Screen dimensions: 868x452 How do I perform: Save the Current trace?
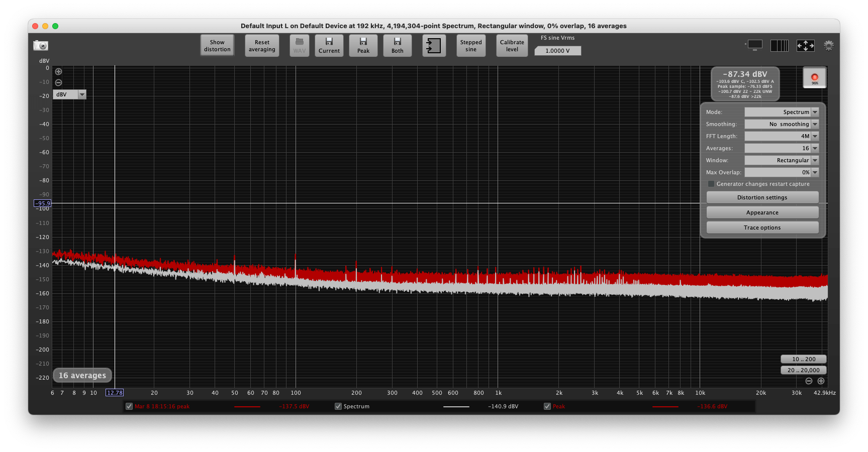[x=329, y=46]
